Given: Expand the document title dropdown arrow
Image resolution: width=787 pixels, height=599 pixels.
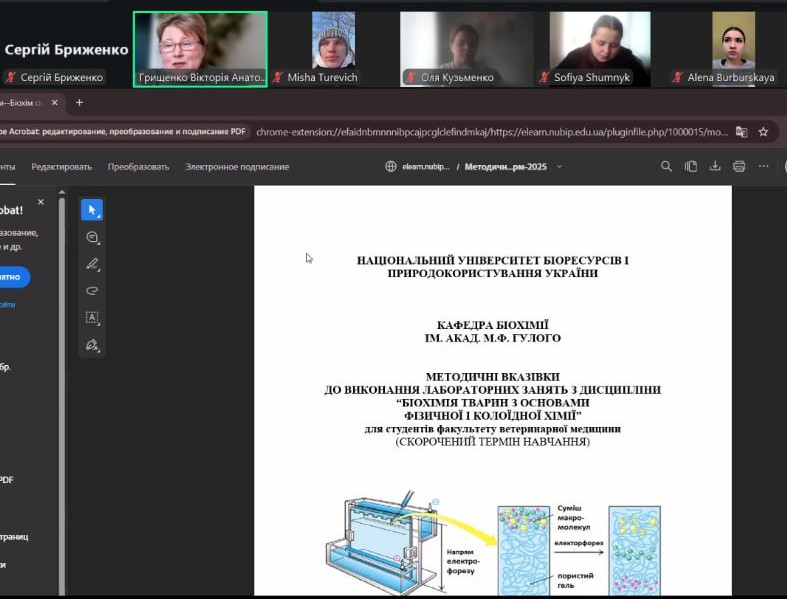Looking at the screenshot, I should [x=559, y=167].
